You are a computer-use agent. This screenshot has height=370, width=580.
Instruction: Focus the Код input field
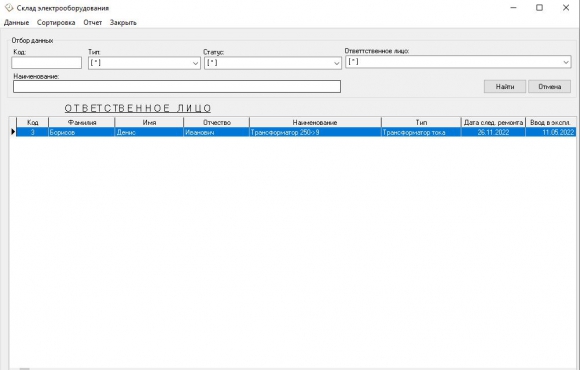click(47, 63)
